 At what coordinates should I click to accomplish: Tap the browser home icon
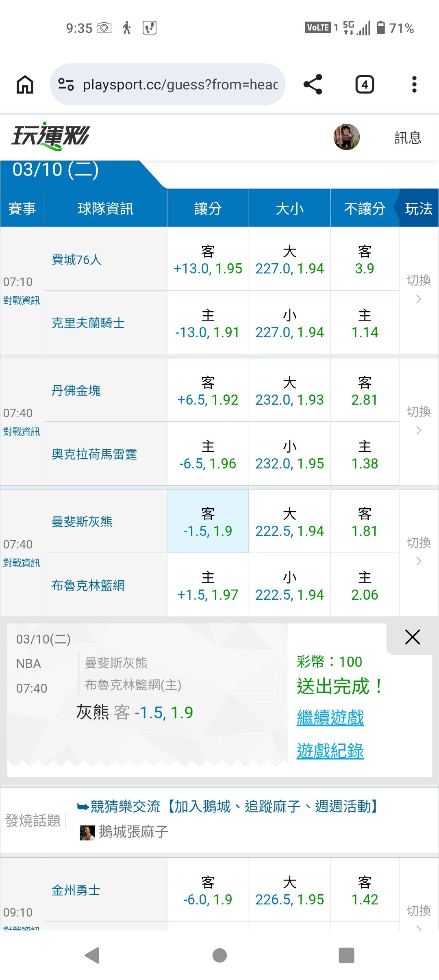point(25,85)
